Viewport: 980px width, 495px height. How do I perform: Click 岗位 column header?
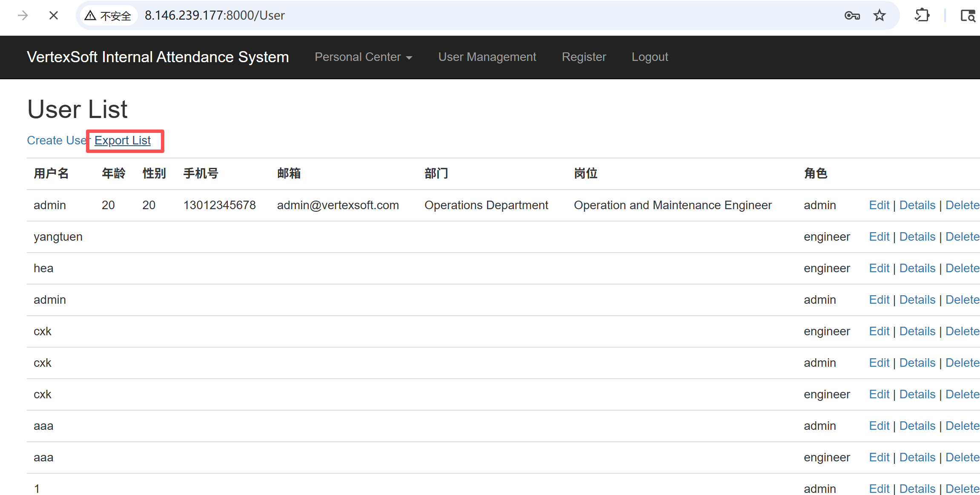(586, 173)
